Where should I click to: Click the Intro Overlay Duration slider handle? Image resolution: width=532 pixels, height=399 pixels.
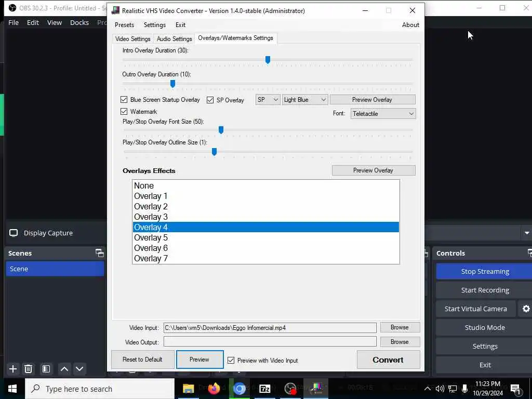(268, 60)
